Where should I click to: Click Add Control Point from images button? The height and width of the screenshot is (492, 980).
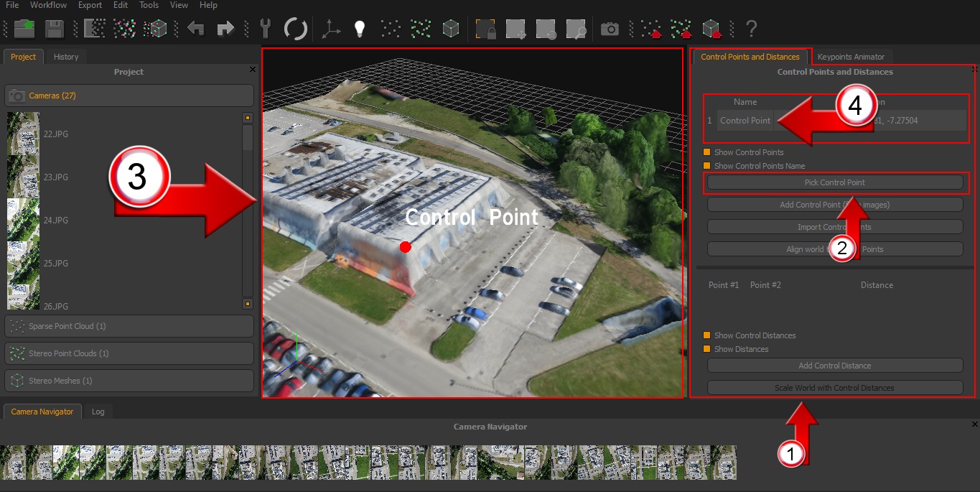click(x=835, y=205)
